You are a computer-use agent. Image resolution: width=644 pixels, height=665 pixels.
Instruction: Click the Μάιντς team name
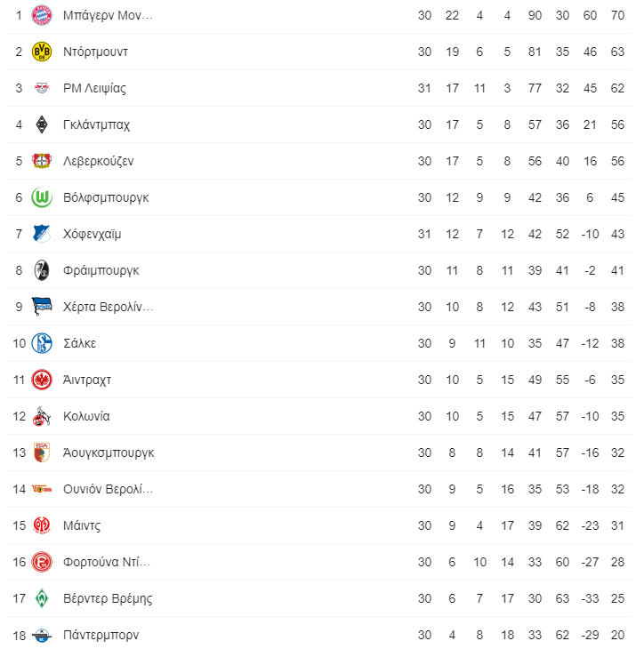click(x=82, y=525)
